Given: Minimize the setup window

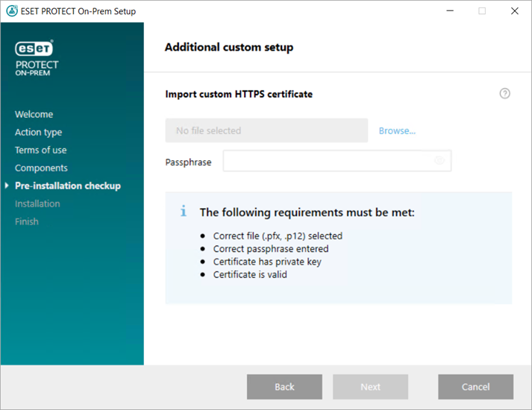Looking at the screenshot, I should point(448,11).
